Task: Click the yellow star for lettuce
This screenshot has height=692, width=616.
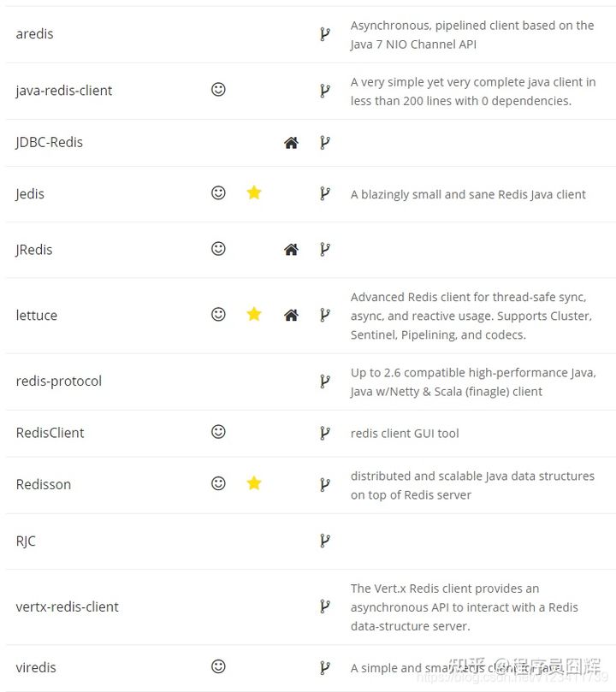Action: pyautogui.click(x=254, y=315)
